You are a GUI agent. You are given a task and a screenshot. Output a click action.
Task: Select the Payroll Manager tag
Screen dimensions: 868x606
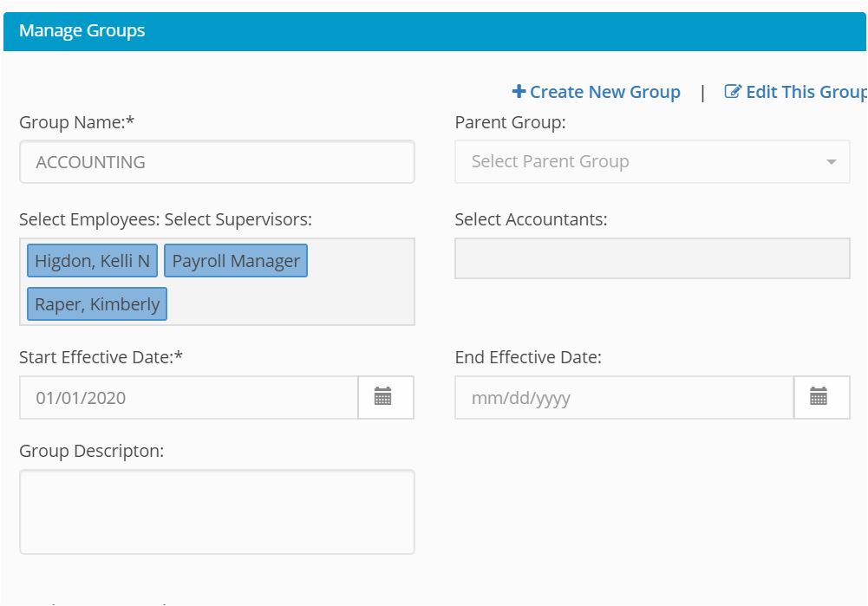click(236, 261)
